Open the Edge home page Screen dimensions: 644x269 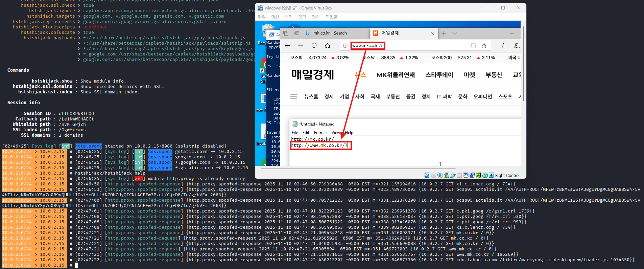click(328, 45)
